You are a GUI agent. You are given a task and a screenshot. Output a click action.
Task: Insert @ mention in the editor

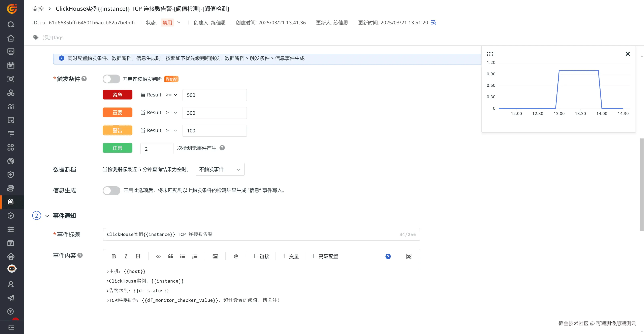point(236,256)
